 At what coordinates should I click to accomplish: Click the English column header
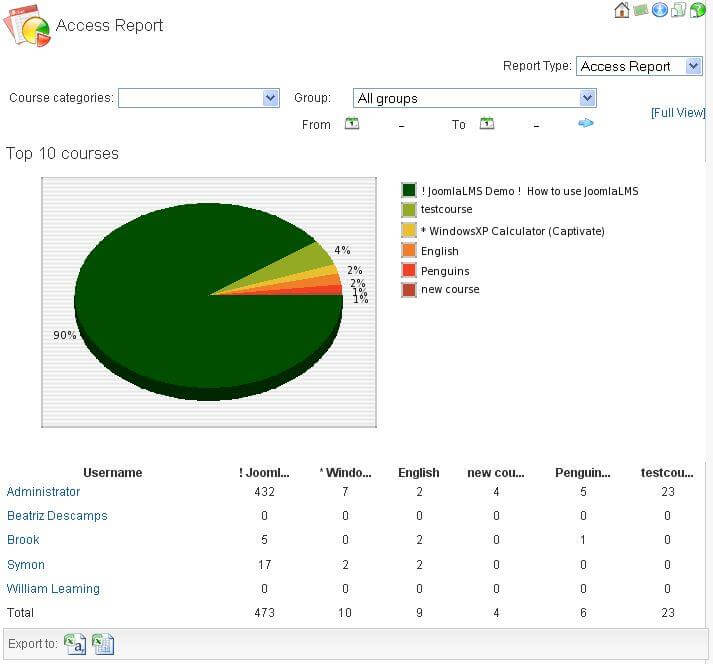click(x=419, y=473)
